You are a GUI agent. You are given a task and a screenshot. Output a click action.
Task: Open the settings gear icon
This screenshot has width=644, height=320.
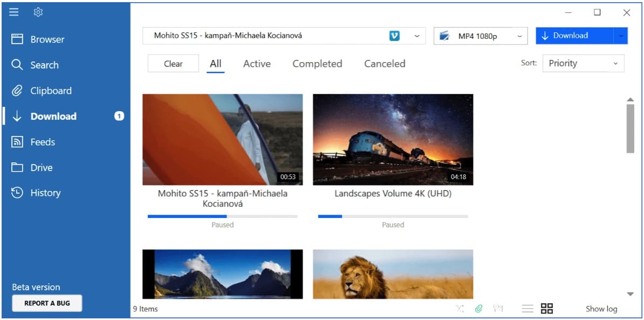[x=37, y=12]
